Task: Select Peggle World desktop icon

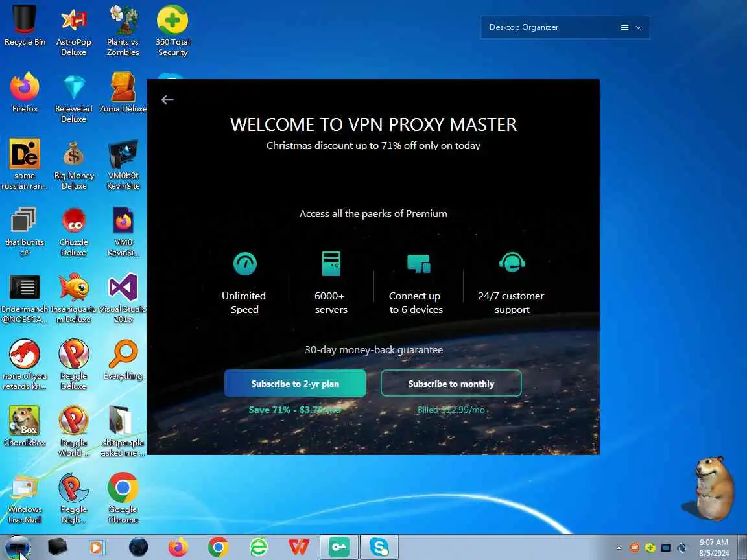Action: [x=74, y=432]
